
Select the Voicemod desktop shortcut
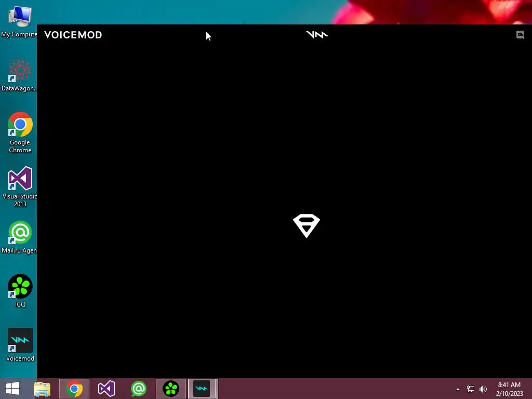tap(20, 345)
